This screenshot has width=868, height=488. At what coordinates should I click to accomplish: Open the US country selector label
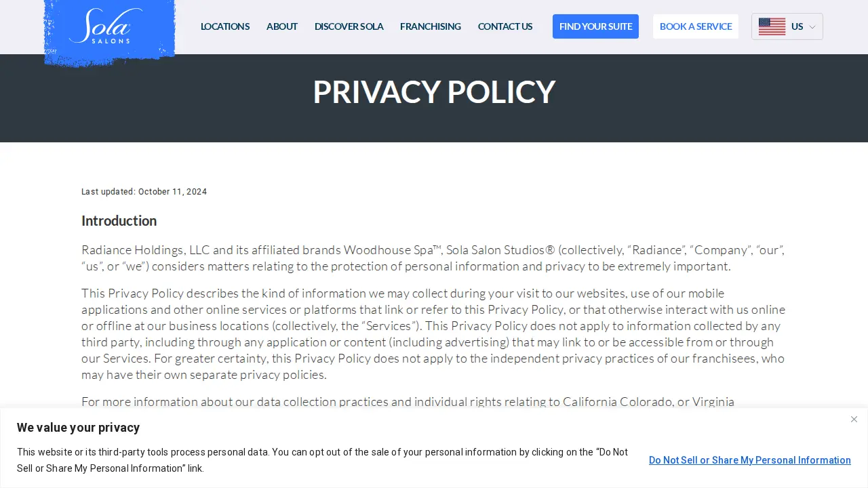click(x=797, y=26)
